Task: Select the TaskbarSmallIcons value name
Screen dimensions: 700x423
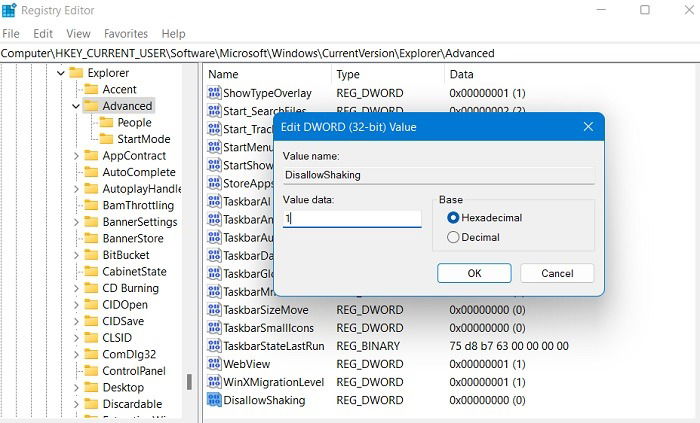Action: pyautogui.click(x=268, y=328)
